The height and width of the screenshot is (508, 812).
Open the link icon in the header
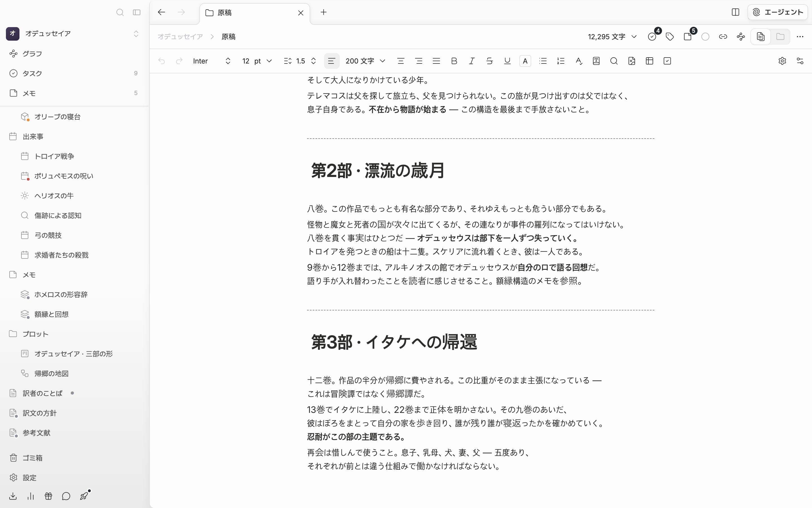(x=723, y=37)
